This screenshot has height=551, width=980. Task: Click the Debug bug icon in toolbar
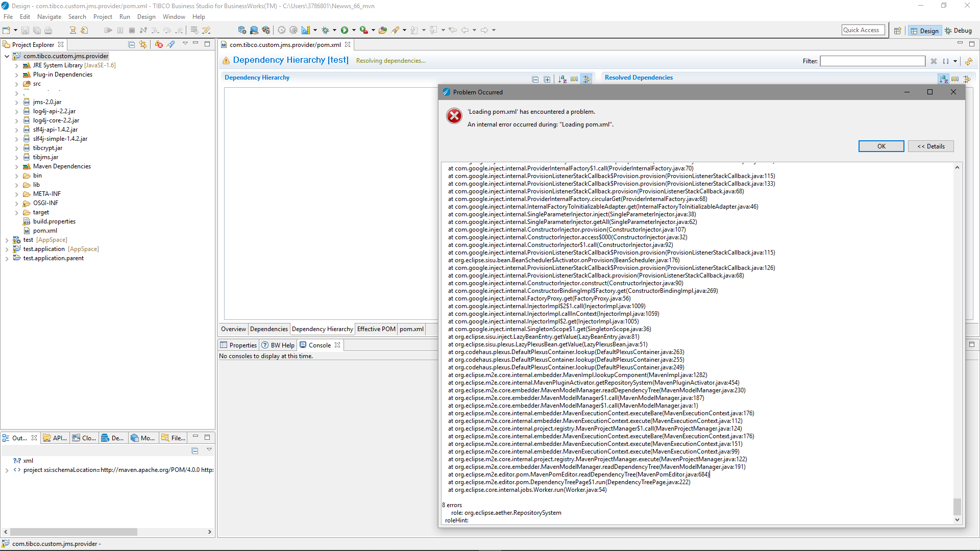point(325,30)
